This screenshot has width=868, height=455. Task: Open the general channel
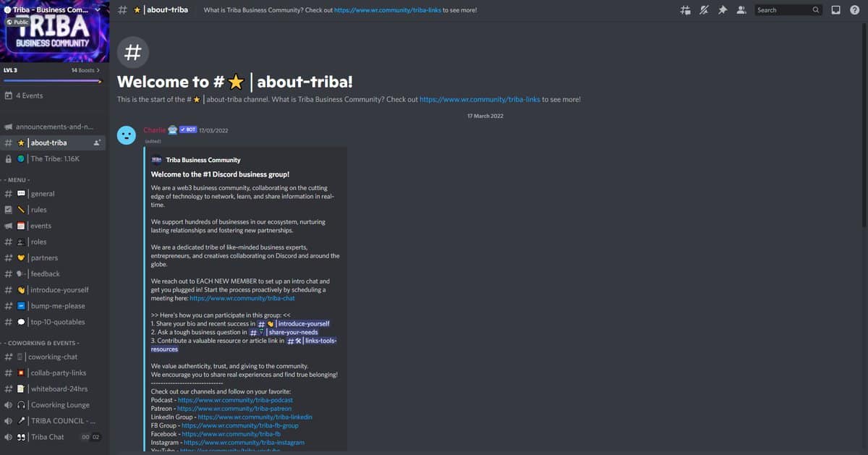(42, 194)
